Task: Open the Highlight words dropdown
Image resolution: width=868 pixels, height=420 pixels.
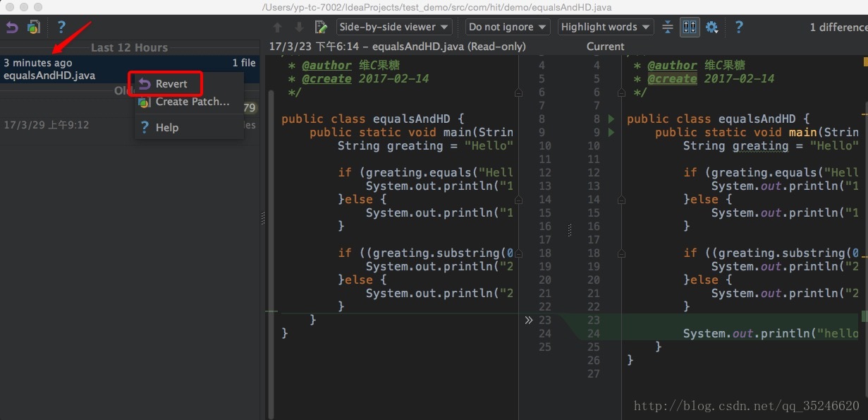Action: [606, 27]
